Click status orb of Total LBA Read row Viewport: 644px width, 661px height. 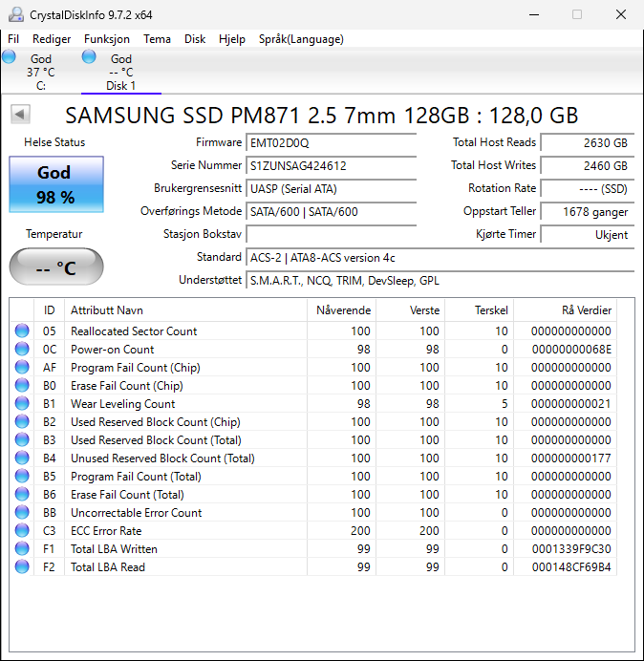(x=22, y=566)
